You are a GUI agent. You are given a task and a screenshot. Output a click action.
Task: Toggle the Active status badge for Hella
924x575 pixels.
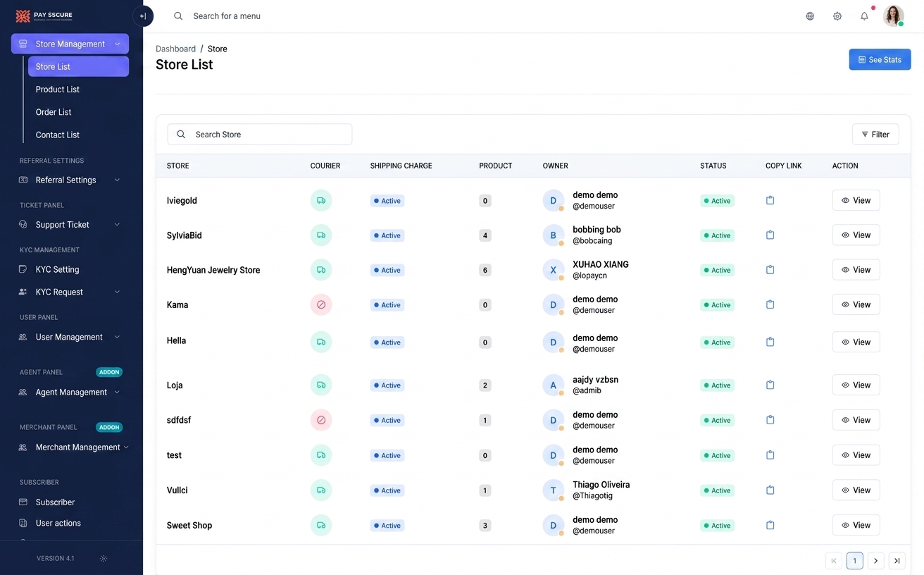click(x=717, y=342)
